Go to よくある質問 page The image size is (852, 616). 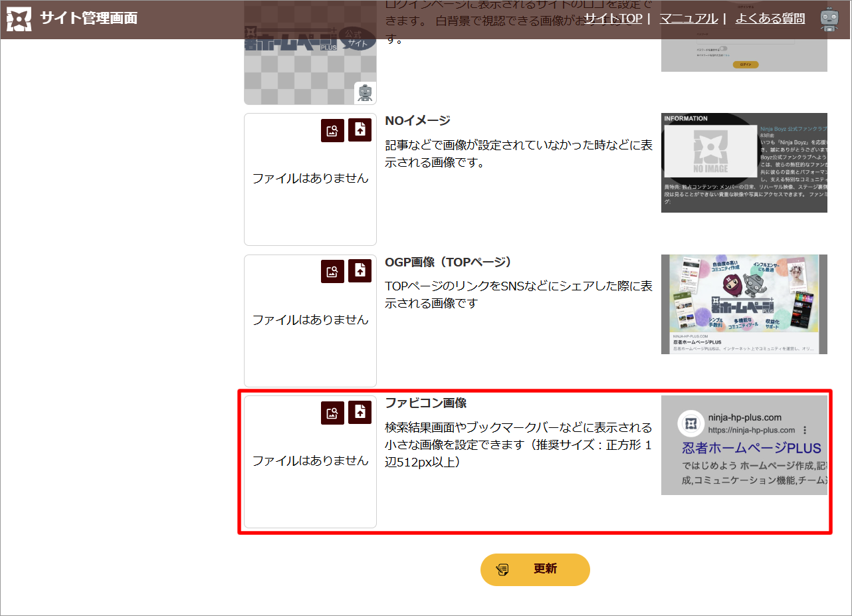click(770, 19)
